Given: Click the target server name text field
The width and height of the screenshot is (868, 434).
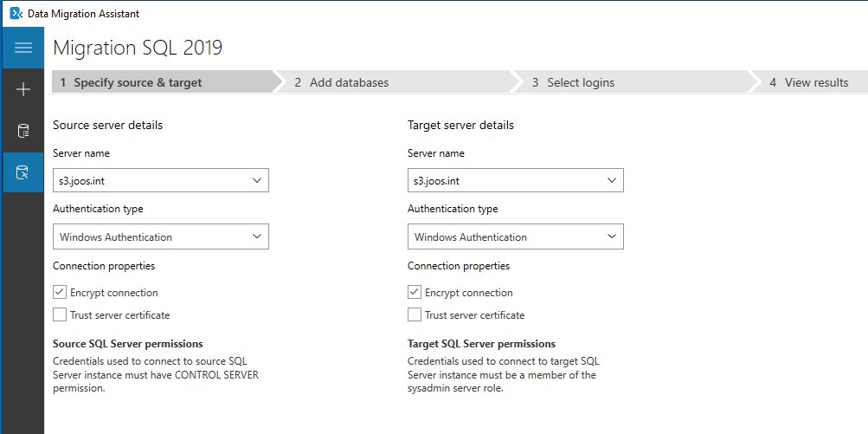Looking at the screenshot, I should pyautogui.click(x=502, y=180).
